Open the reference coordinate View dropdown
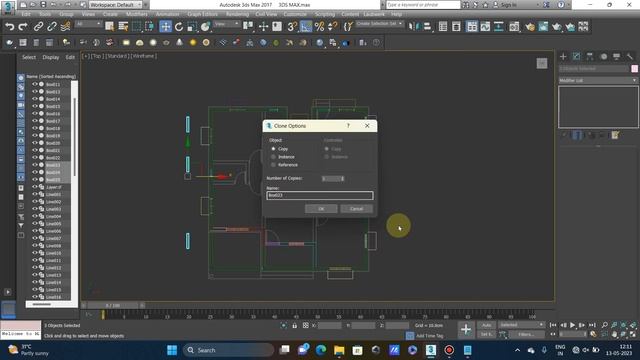 [x=227, y=24]
